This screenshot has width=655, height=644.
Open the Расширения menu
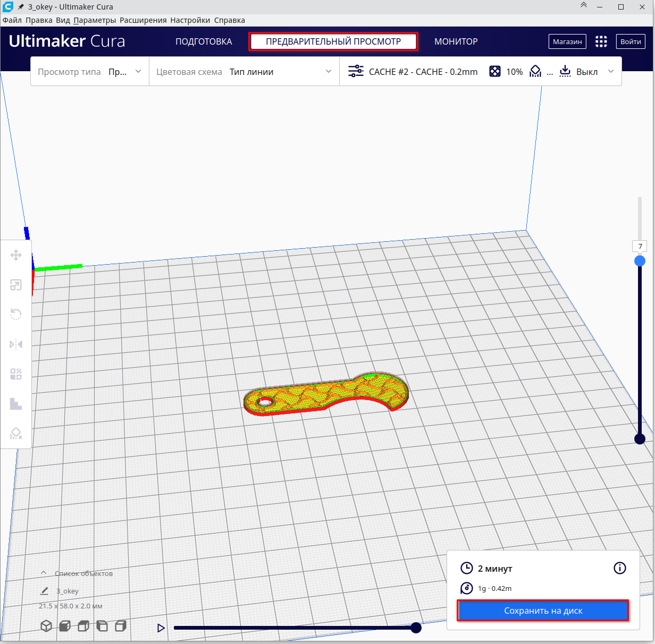(143, 20)
